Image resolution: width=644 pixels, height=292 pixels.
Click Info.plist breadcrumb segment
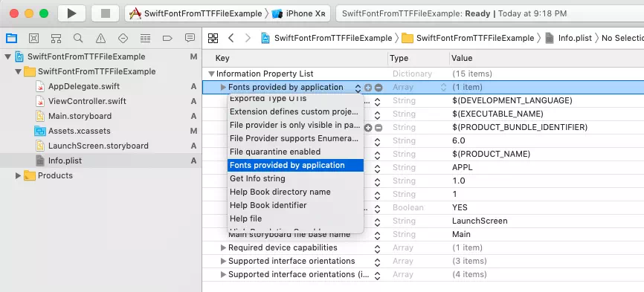pyautogui.click(x=568, y=38)
